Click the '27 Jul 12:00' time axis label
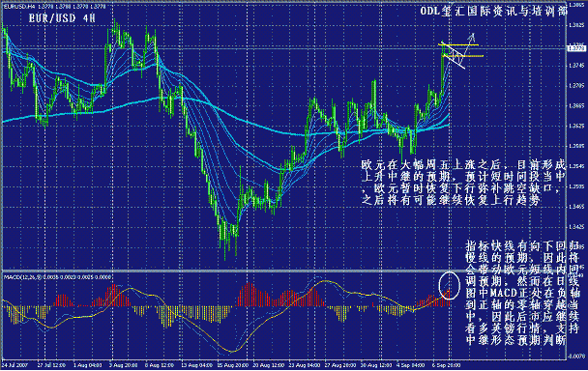The width and height of the screenshot is (588, 371). pyautogui.click(x=51, y=364)
